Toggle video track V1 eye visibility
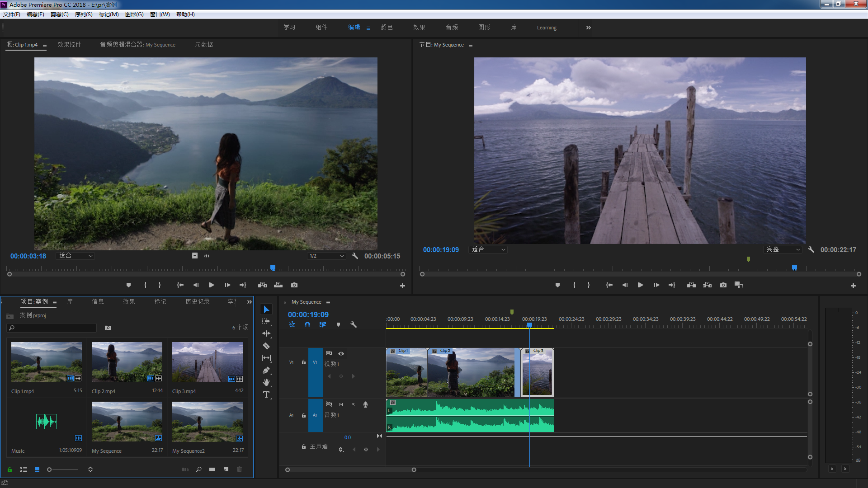This screenshot has height=488, width=868. (x=341, y=353)
